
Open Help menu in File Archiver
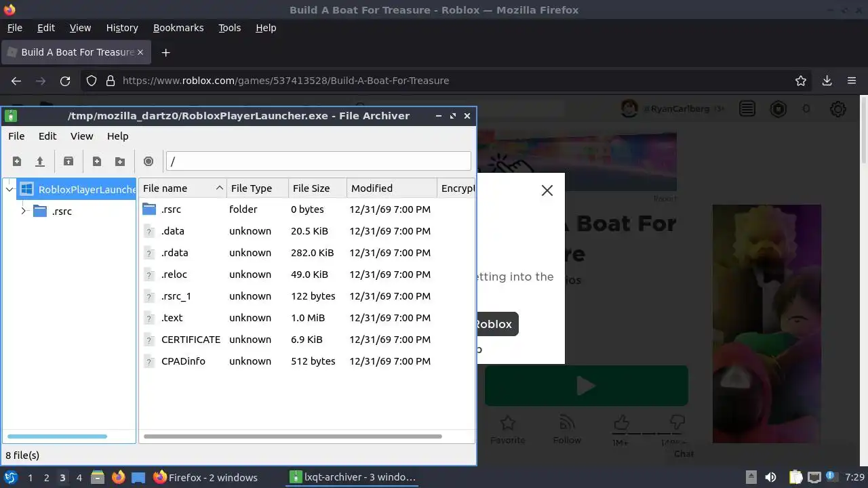click(117, 136)
